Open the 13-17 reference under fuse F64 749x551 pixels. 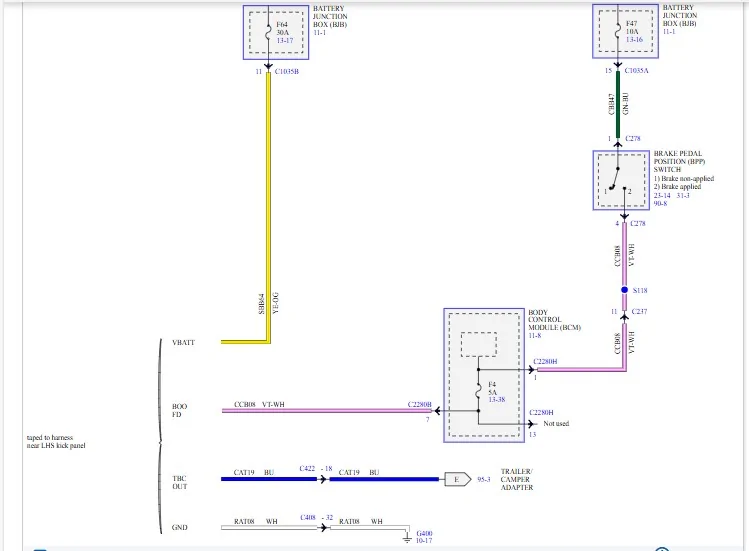[x=285, y=41]
